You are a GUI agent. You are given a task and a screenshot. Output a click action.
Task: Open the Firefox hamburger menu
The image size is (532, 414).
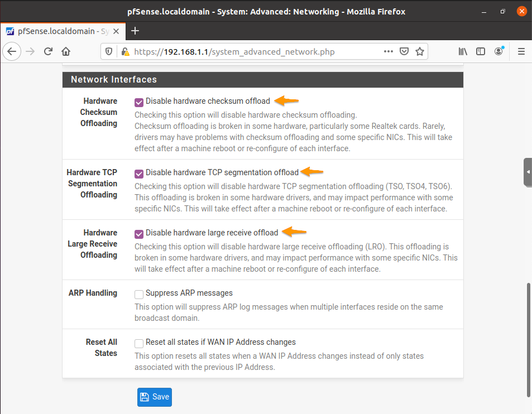click(x=521, y=51)
